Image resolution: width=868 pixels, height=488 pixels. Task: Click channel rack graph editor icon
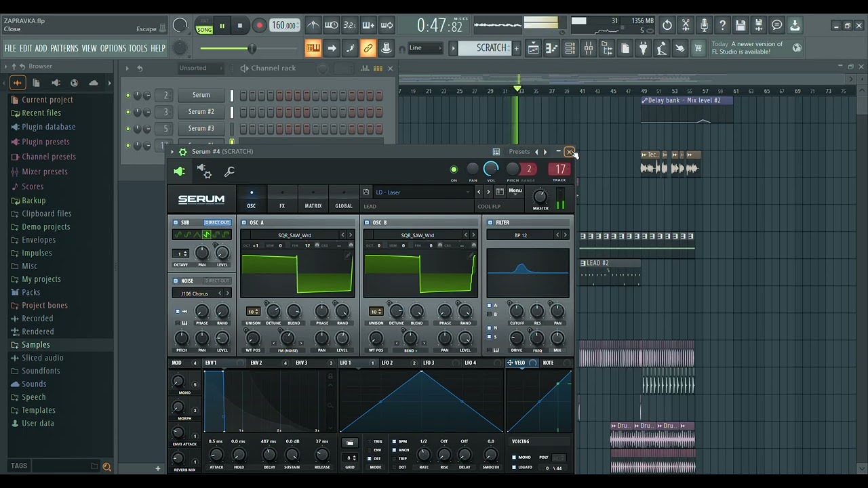[365, 68]
